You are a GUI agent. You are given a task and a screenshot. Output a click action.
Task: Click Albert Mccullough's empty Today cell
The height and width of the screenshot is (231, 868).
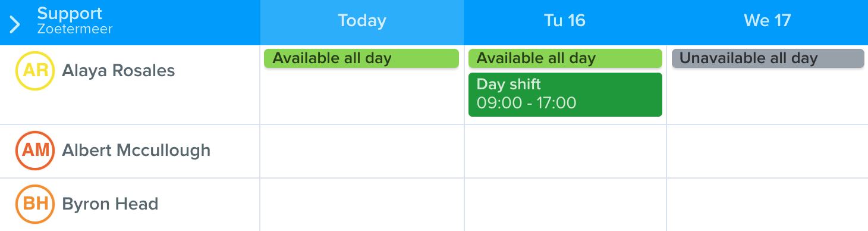coord(362,151)
